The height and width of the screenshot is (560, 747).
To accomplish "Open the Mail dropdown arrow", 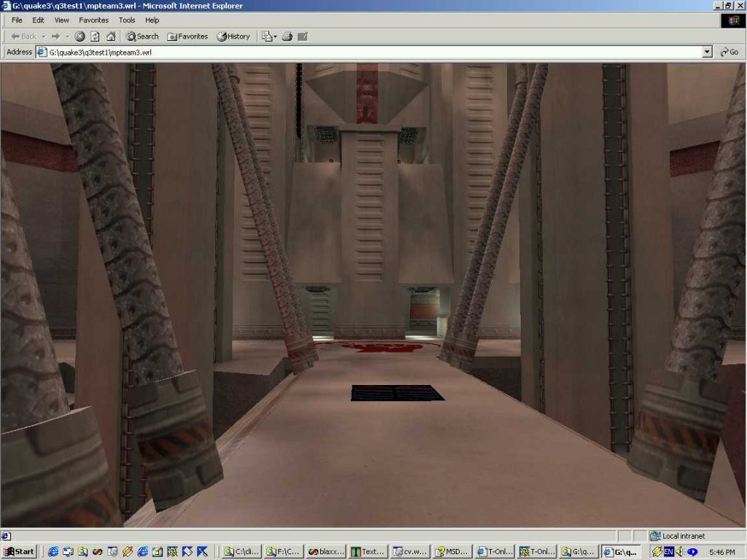I will 275,36.
